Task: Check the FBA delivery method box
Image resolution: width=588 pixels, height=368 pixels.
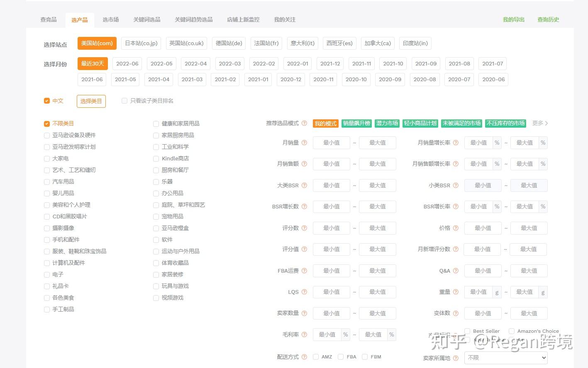Action: 341,357
